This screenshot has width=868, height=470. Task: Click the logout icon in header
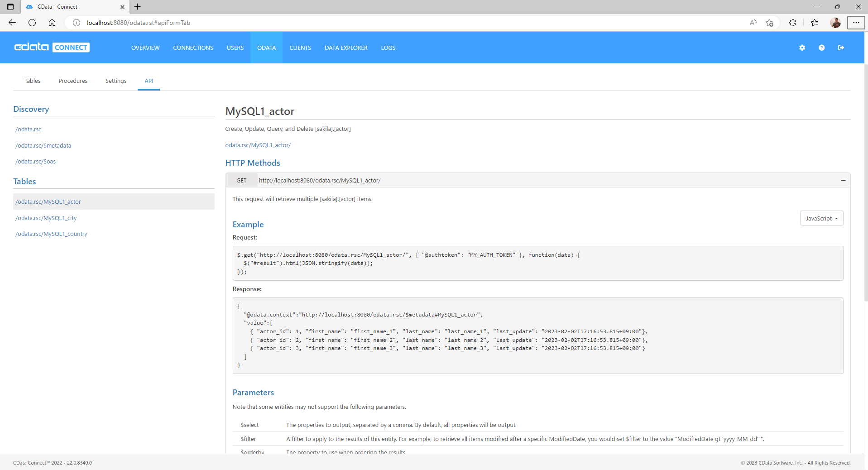[841, 48]
